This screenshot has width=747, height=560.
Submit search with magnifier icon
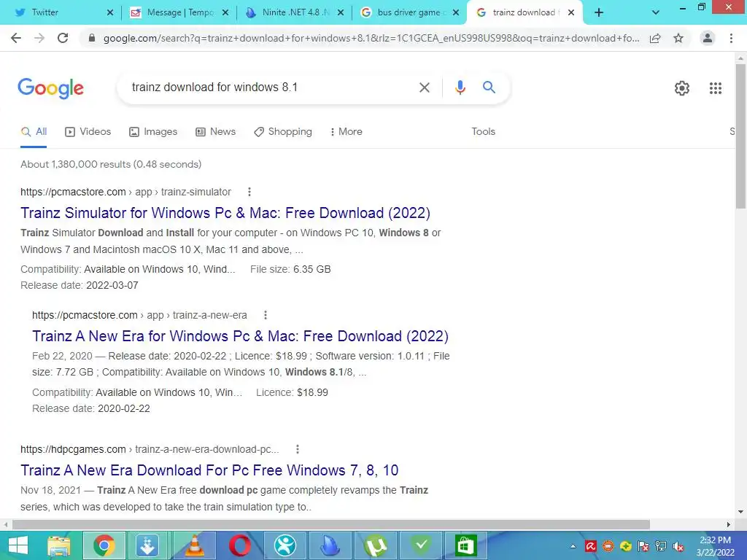click(x=489, y=87)
